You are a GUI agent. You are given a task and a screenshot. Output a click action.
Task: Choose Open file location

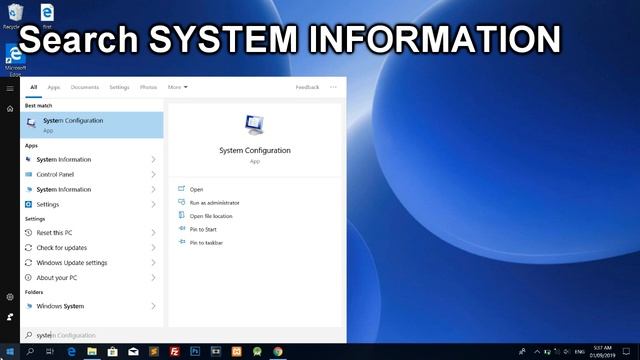(x=211, y=216)
